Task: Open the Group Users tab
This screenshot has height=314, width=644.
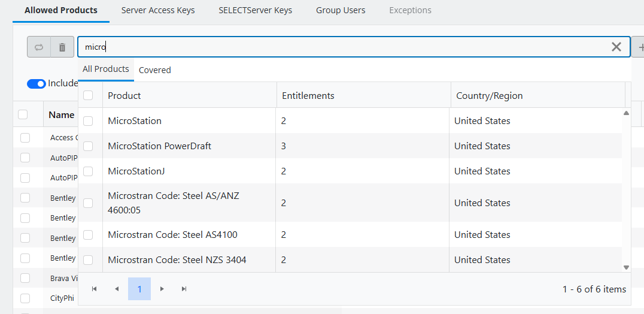Action: 341,10
